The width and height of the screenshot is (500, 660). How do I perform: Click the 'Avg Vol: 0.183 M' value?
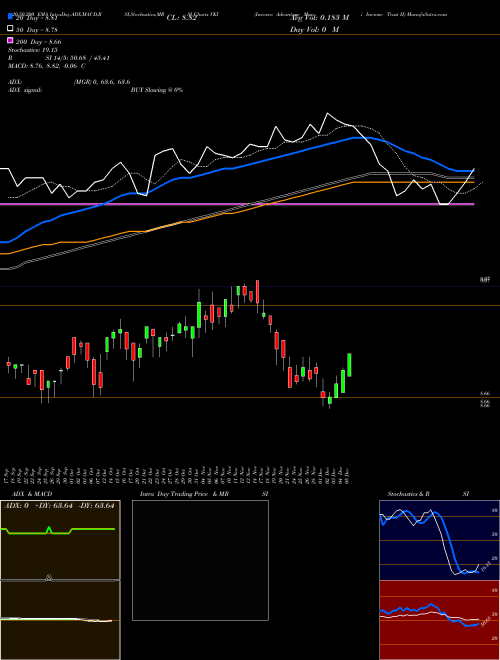coord(320,18)
